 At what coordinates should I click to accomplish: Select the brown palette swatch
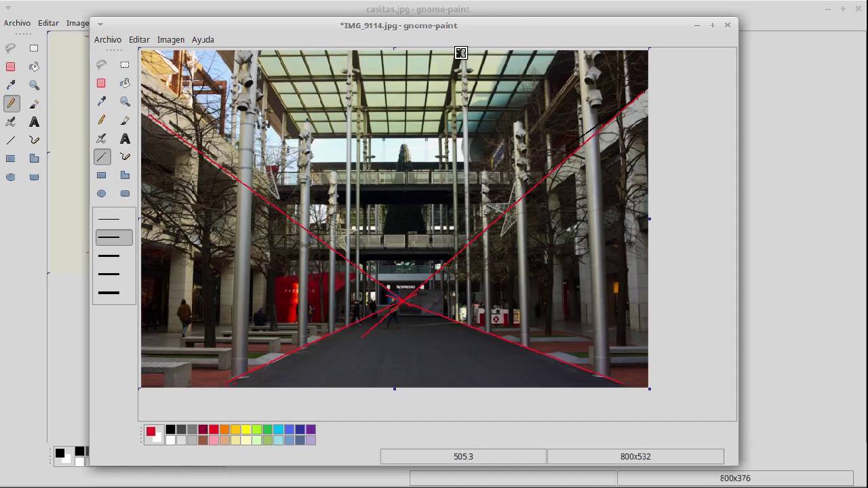[x=203, y=440]
